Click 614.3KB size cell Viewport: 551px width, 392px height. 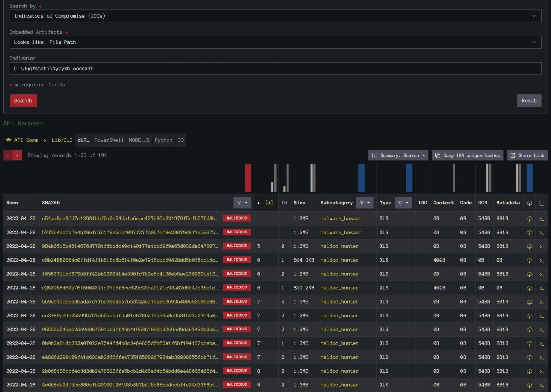tap(304, 260)
